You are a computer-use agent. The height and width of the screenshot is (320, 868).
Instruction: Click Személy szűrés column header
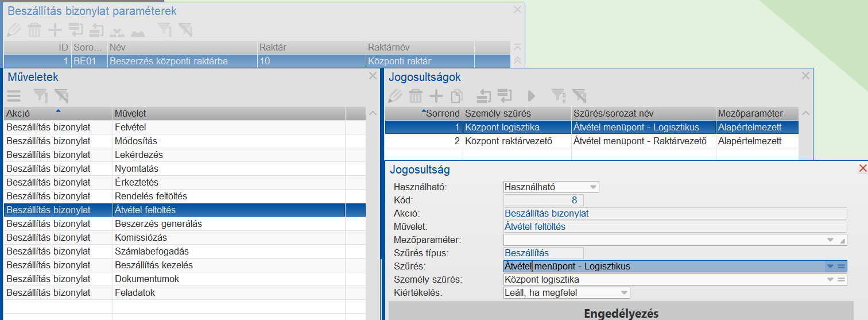[517, 114]
